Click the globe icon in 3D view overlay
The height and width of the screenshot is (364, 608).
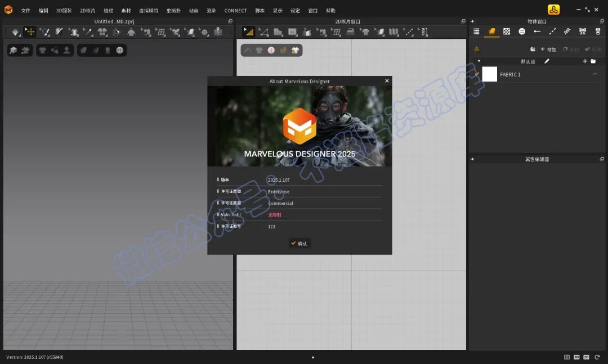click(x=120, y=50)
